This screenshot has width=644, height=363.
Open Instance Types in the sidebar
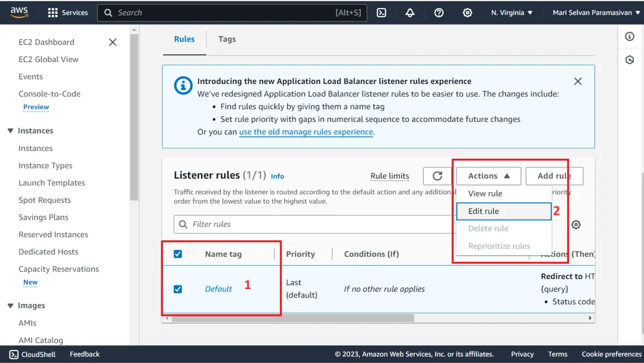coord(45,165)
